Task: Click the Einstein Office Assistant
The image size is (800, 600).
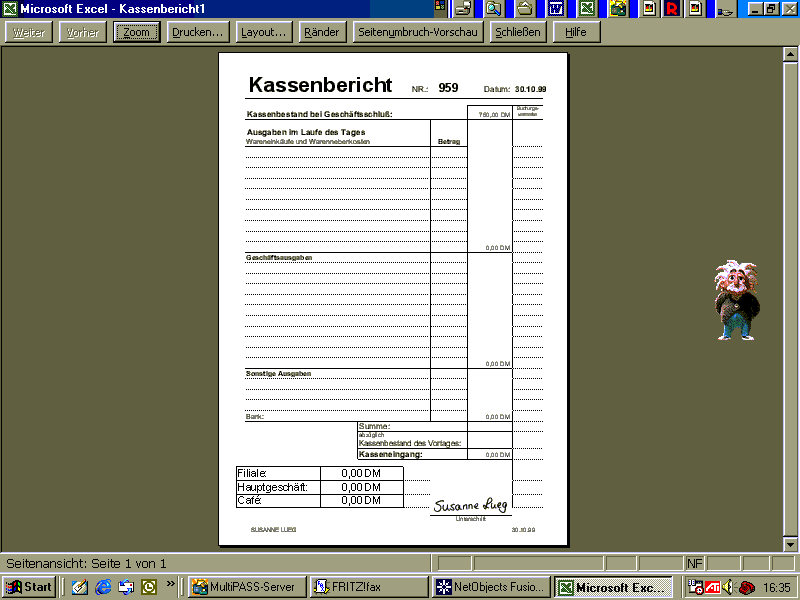Action: (737, 299)
